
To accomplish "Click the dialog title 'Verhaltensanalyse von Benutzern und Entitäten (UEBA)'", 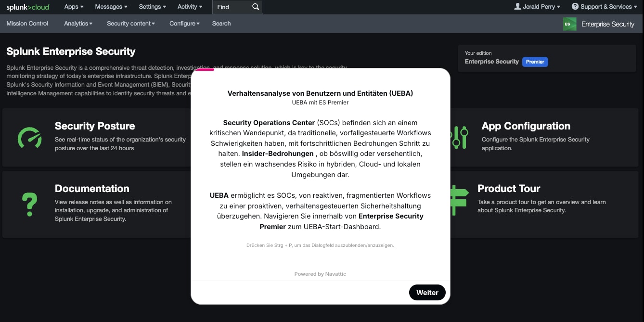I will [320, 93].
